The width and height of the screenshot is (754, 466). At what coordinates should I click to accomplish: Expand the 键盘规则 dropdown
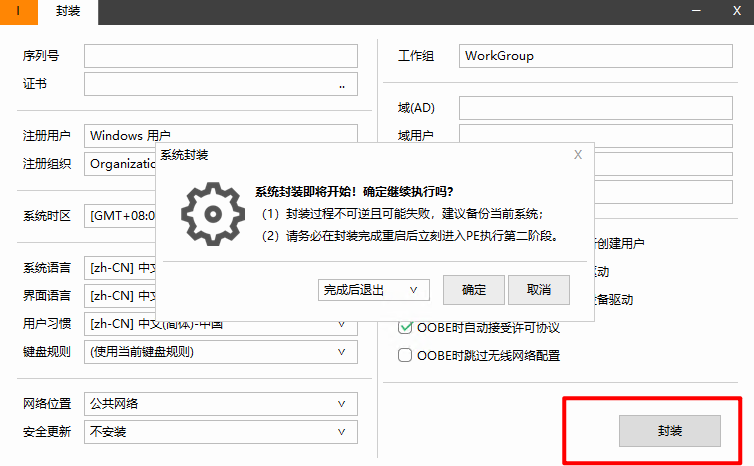pos(220,352)
